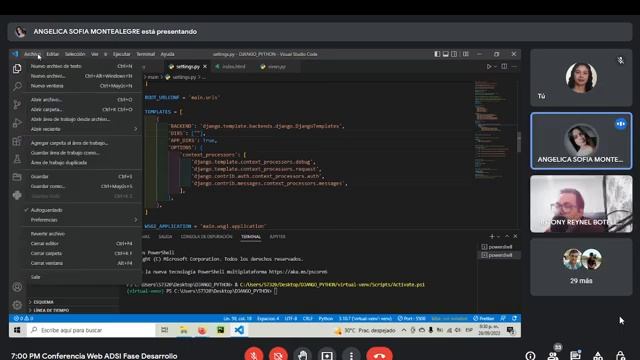
Task: Expand the Abrir reciente submenu
Action: tap(82, 129)
